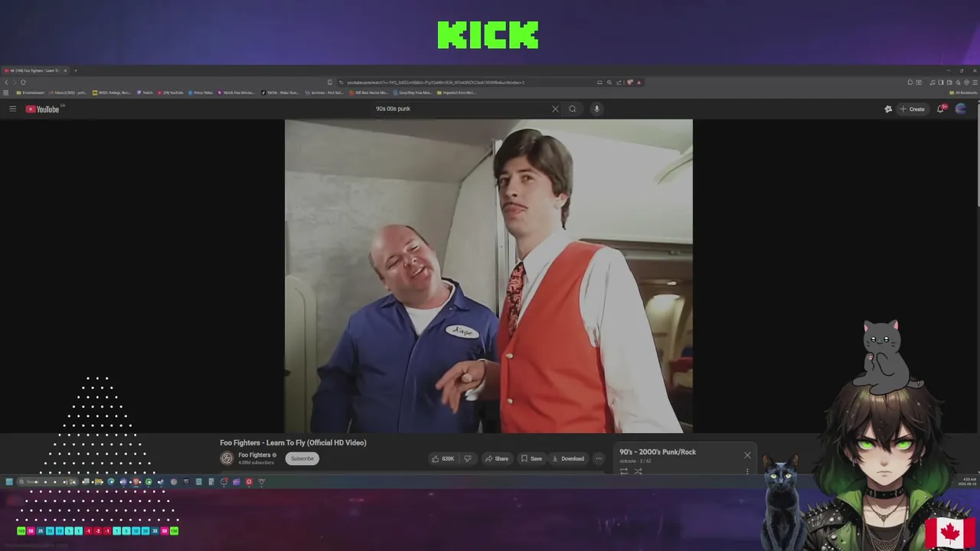This screenshot has height=551, width=980.
Task: Open the TikTok bookmark
Action: [x=280, y=93]
